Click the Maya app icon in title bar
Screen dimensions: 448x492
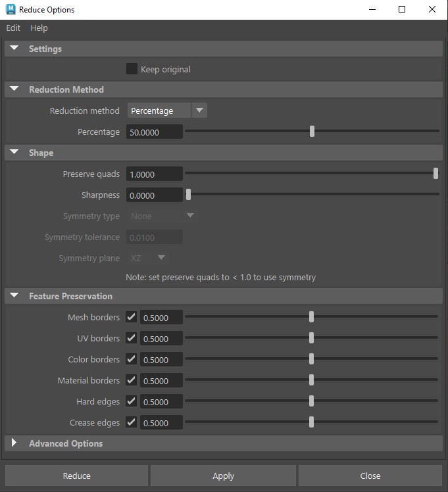11,10
